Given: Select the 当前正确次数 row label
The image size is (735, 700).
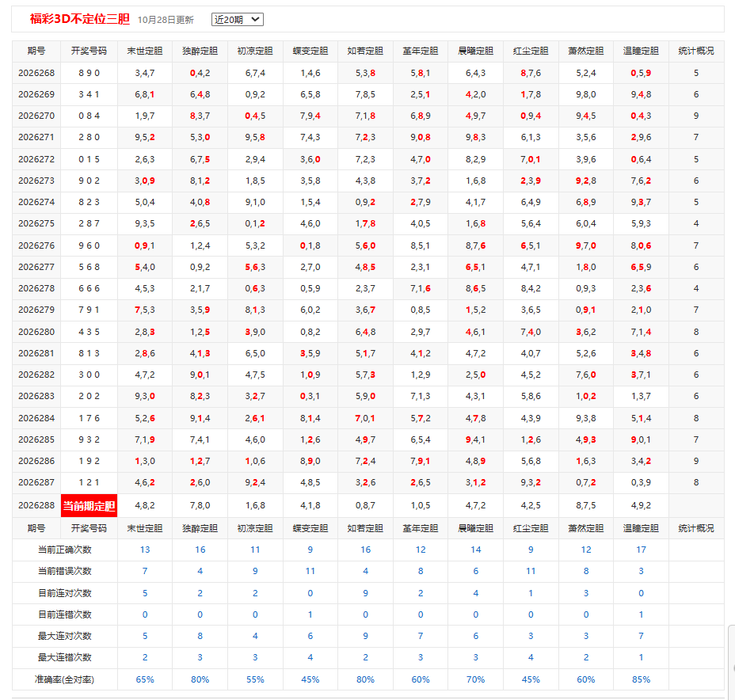Looking at the screenshot, I should click(65, 550).
